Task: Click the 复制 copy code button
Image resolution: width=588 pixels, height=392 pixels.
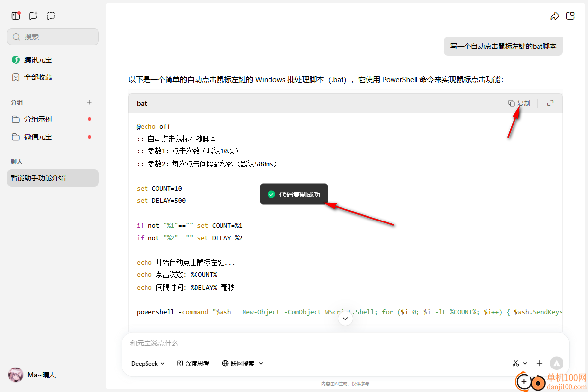Action: coord(519,103)
